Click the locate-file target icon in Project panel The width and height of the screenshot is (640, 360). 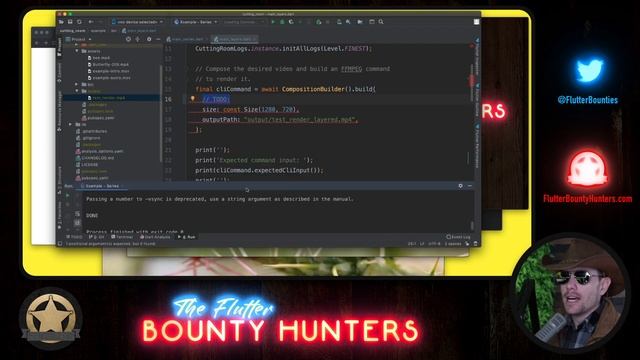tap(128, 39)
